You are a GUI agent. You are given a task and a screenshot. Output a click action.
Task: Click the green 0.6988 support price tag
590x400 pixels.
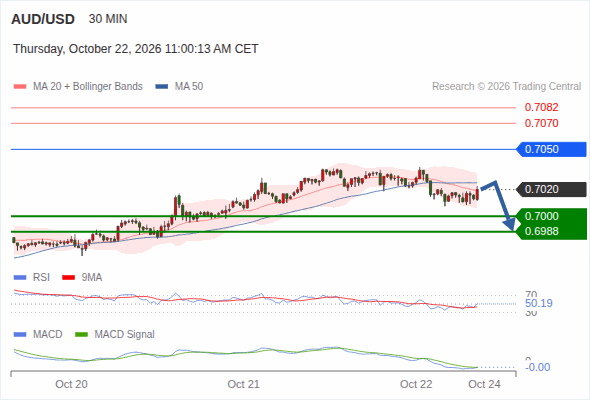pyautogui.click(x=552, y=231)
